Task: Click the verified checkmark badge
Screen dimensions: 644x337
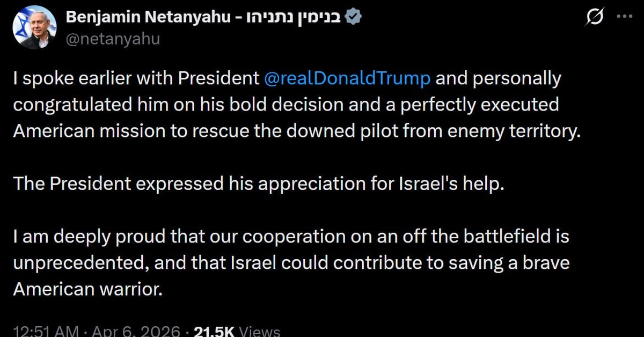Action: point(354,18)
